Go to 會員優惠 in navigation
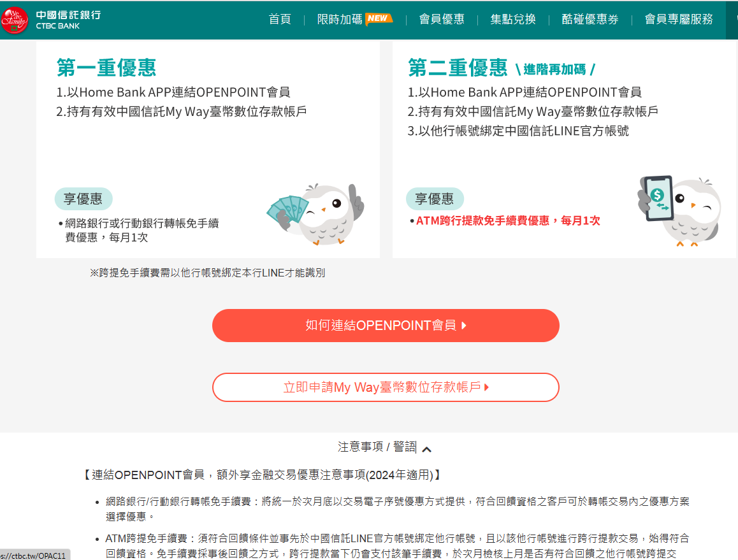This screenshot has height=560, width=738. (x=442, y=19)
